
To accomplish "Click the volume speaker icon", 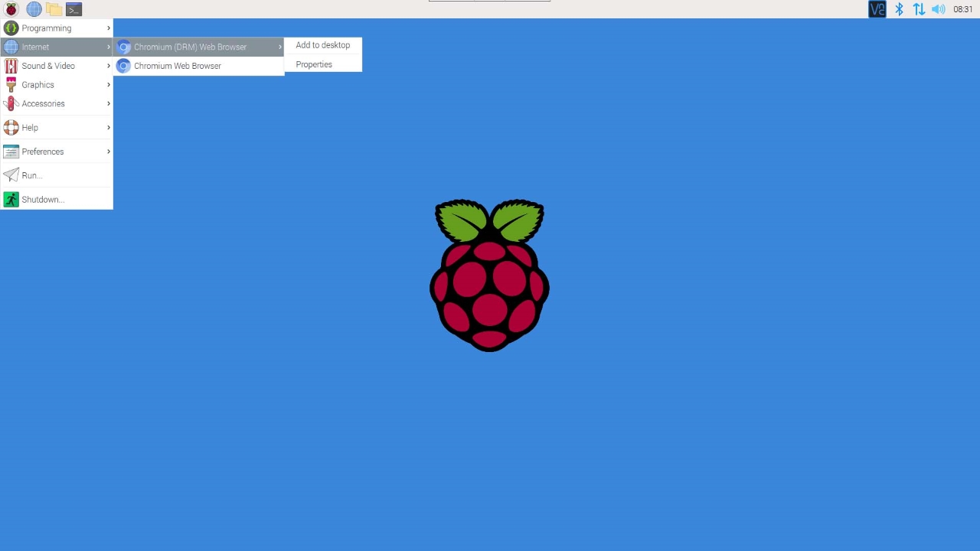I will coord(938,9).
